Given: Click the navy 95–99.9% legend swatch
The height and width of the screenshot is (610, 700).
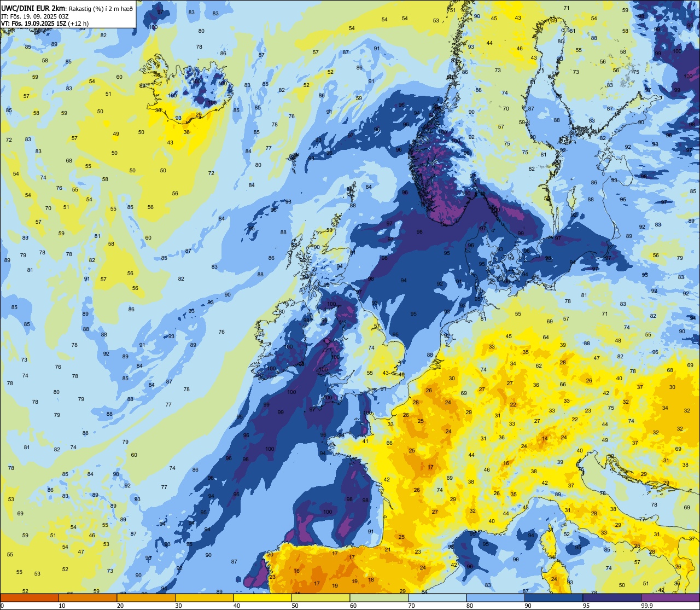Looking at the screenshot, I should [612, 598].
